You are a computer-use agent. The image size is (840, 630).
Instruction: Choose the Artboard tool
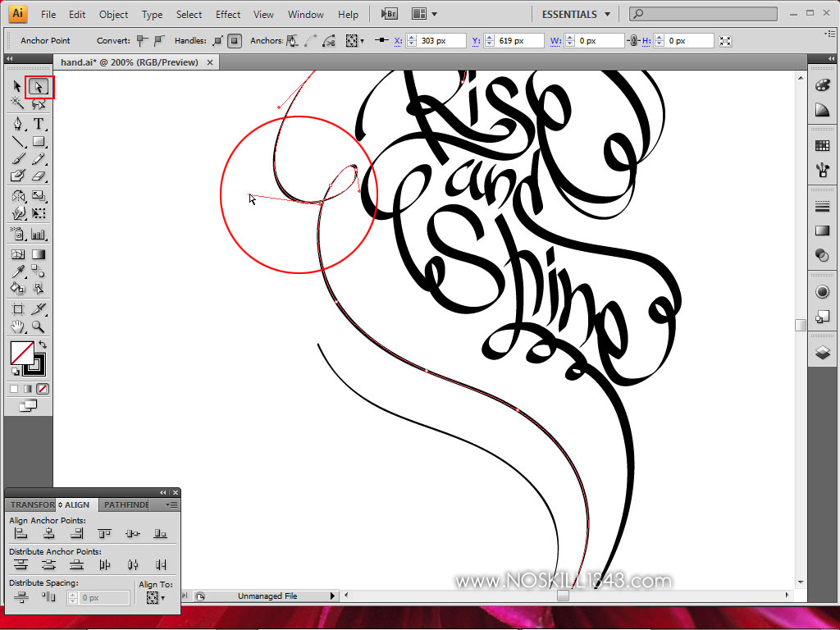(18, 309)
